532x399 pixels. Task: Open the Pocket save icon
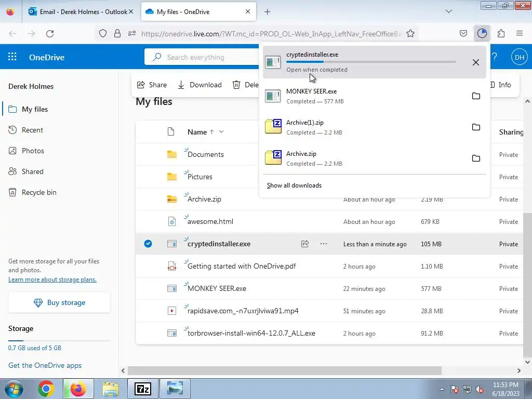point(463,33)
